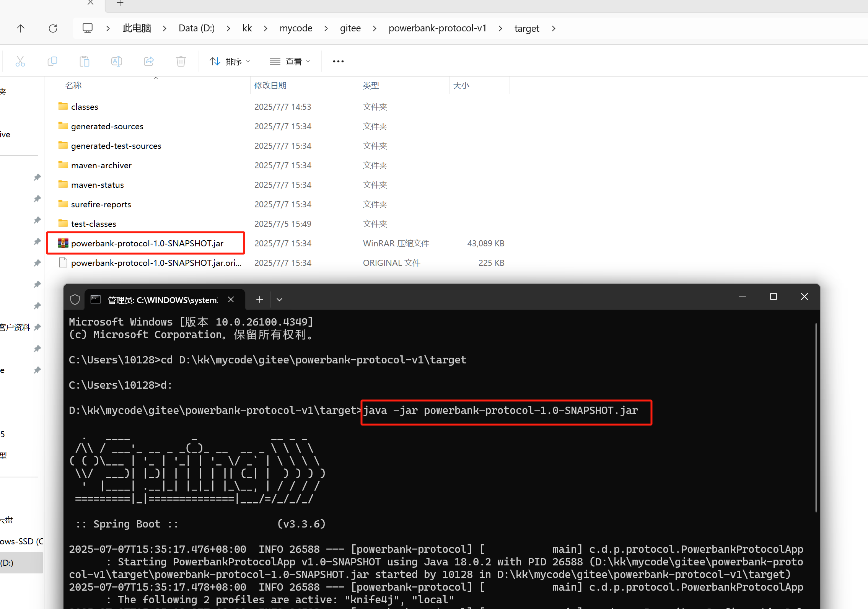868x609 pixels.
Task: Click the pin icon next to 客户资料
Action: [x=37, y=327]
